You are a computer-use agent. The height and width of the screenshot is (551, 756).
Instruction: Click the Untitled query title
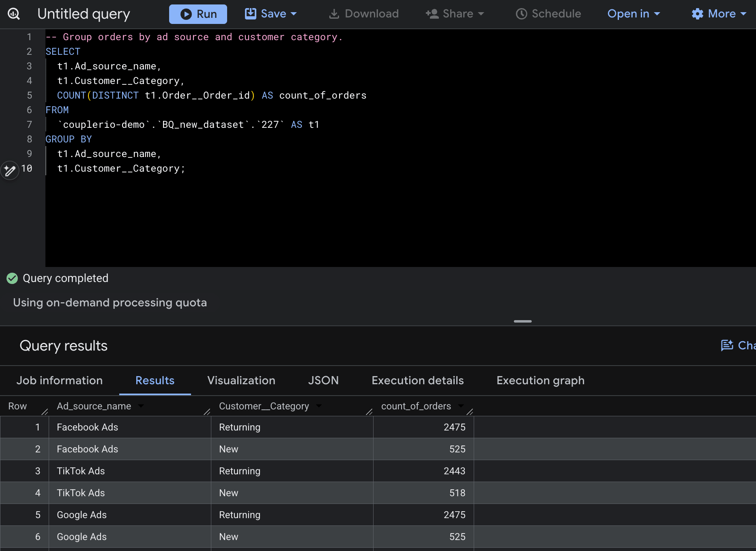pyautogui.click(x=84, y=14)
